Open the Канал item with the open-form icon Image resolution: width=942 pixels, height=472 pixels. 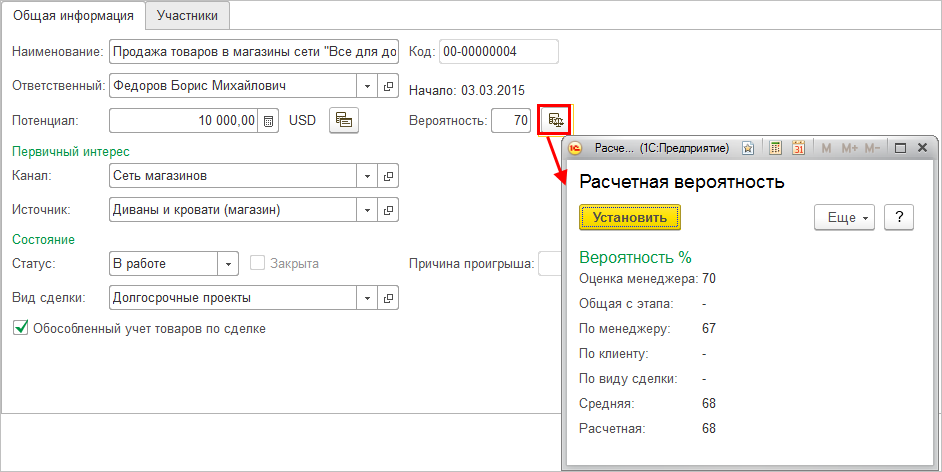click(389, 176)
